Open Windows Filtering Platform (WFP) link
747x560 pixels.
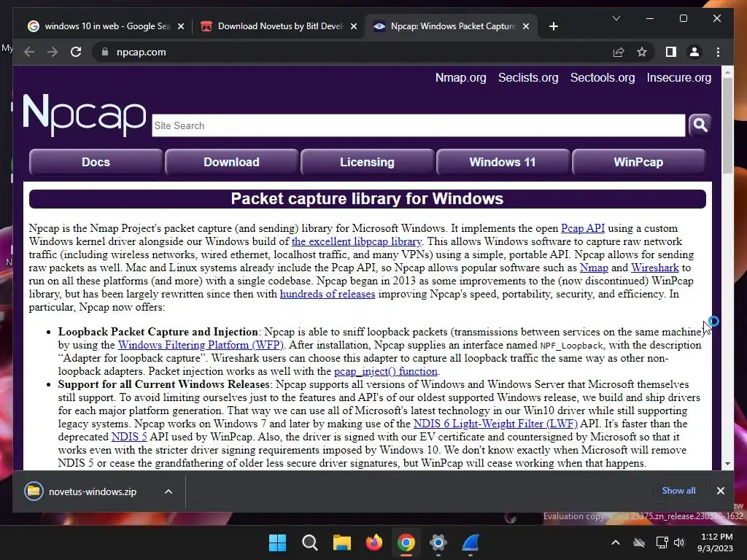coord(201,345)
